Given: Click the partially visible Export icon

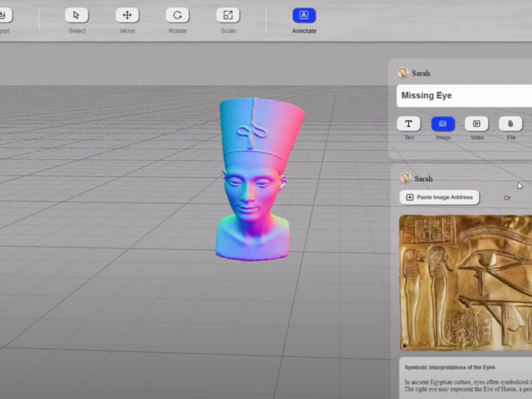Looking at the screenshot, I should click(4, 16).
